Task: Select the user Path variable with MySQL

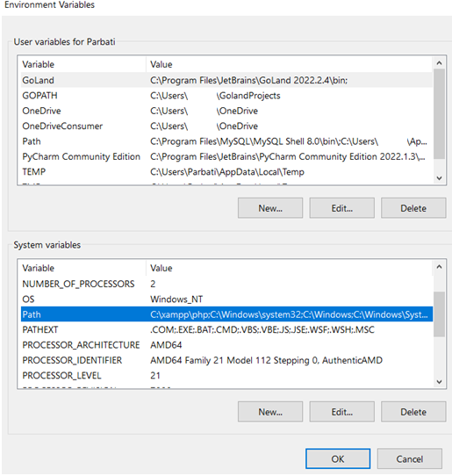Action: [226, 141]
